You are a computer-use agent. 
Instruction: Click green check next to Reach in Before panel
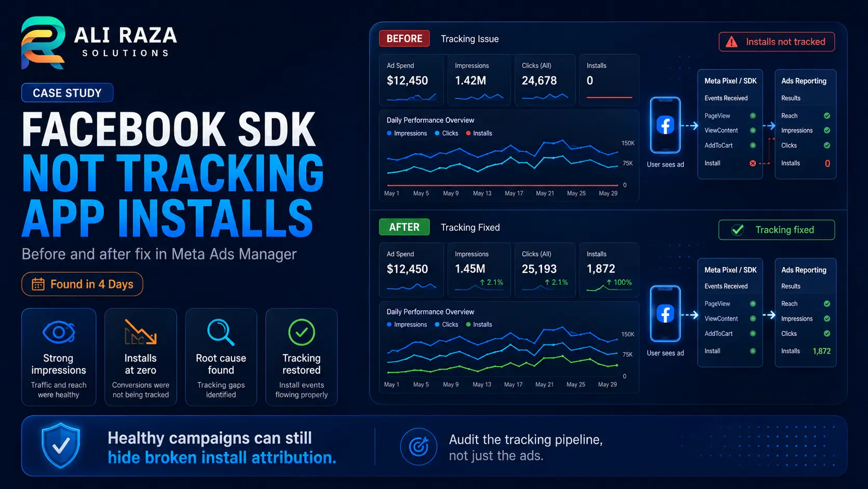(x=827, y=116)
